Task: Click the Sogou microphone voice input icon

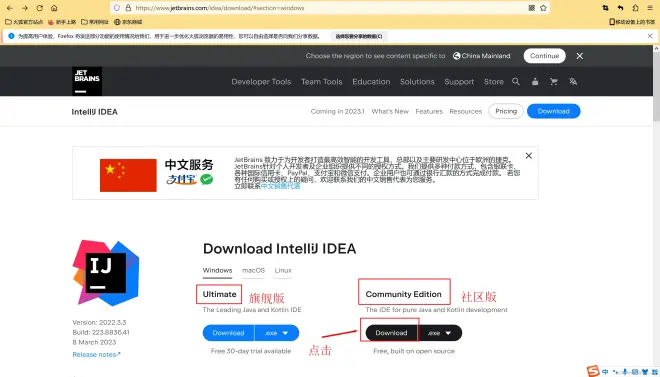Action: coord(625,372)
